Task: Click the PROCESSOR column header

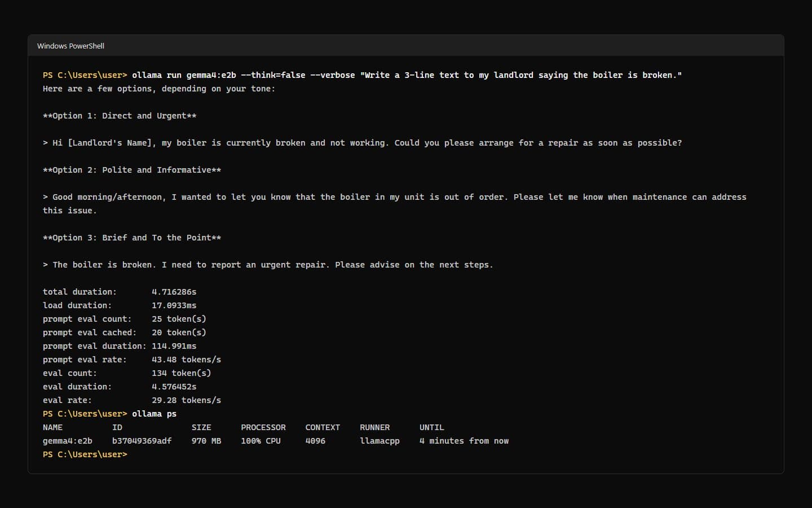Action: (x=263, y=427)
